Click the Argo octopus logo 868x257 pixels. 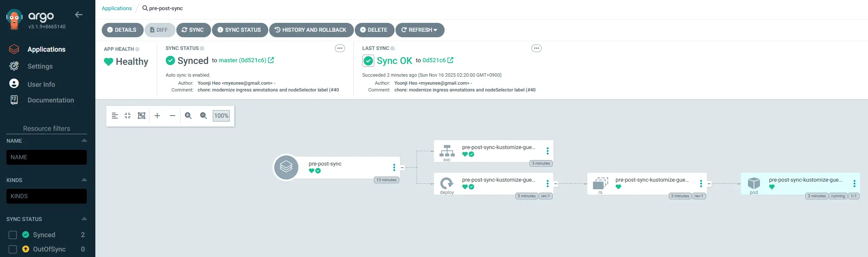(x=14, y=19)
